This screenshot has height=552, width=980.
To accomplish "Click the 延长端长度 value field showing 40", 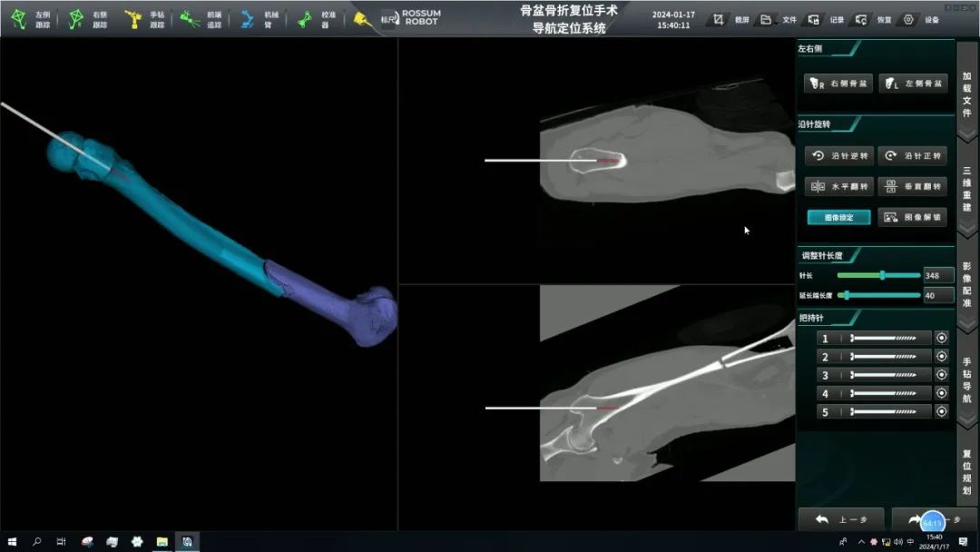I will (937, 295).
